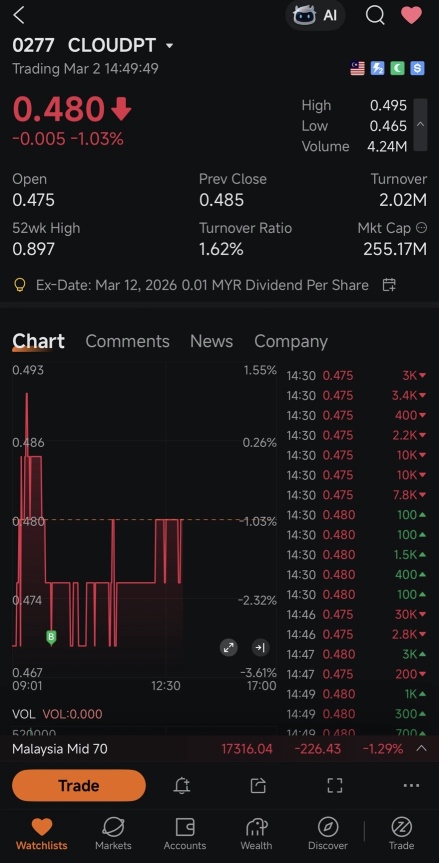Open Discover in bottom navigation
The height and width of the screenshot is (863, 439).
pyautogui.click(x=328, y=833)
